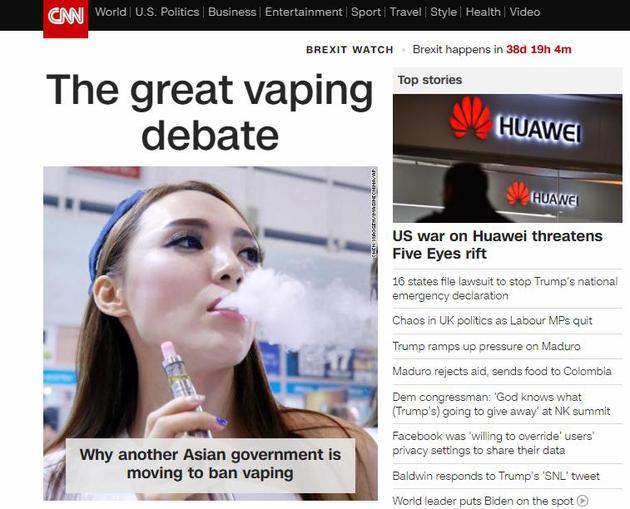Screen dimensions: 630x509
Task: Open the U.S. Politics section
Action: (x=167, y=12)
